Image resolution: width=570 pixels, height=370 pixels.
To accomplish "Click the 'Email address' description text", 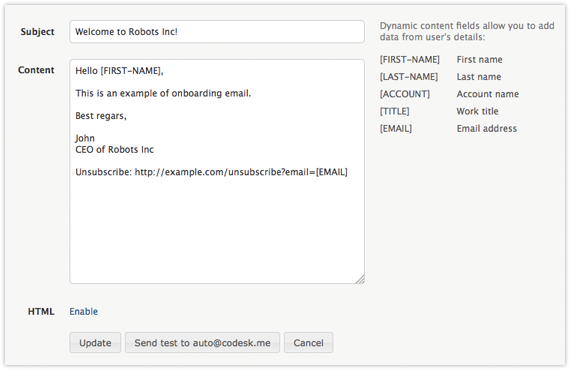I will coord(486,128).
